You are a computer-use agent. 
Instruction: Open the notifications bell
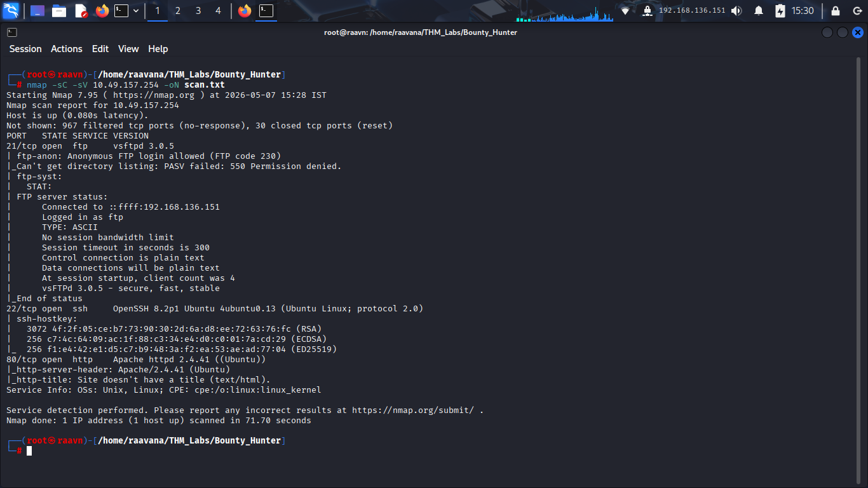[x=759, y=11]
